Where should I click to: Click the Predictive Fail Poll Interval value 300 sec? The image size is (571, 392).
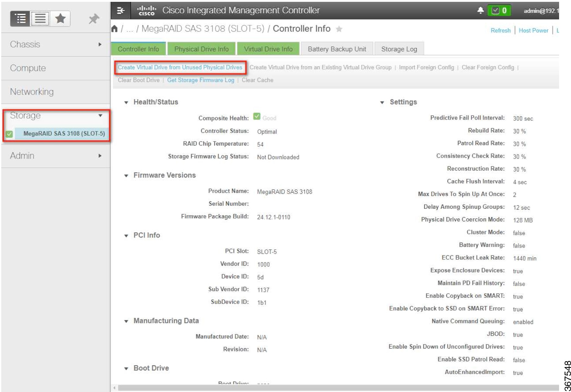pos(523,118)
